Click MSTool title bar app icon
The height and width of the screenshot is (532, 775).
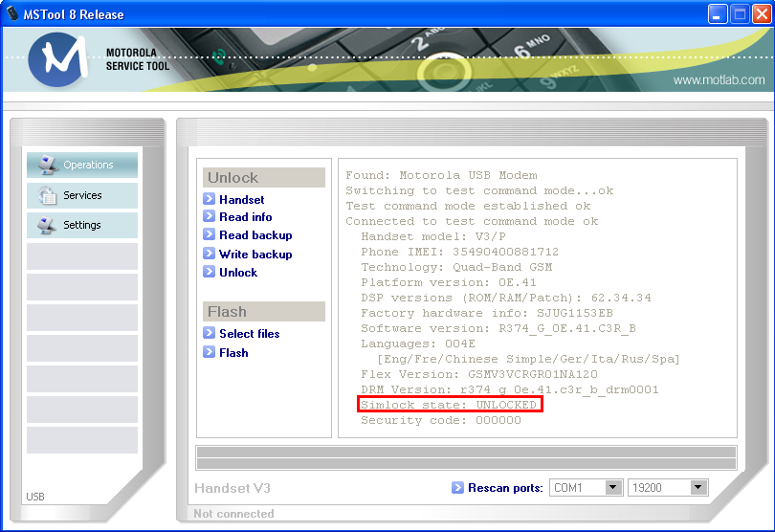pos(11,13)
